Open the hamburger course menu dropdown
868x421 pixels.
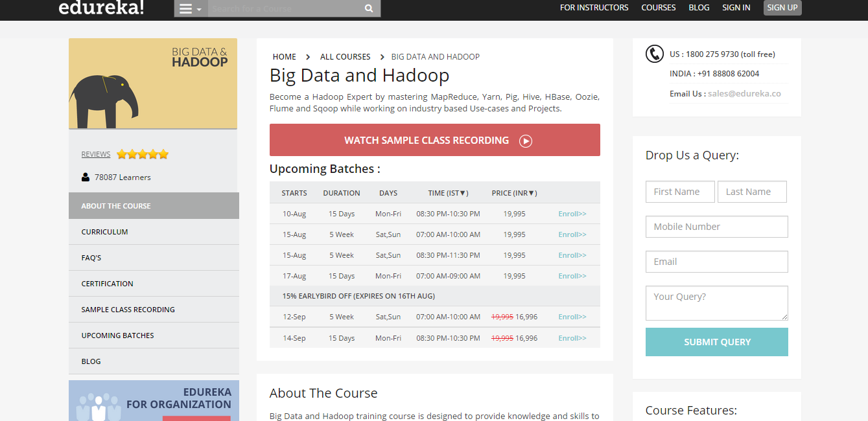pyautogui.click(x=191, y=8)
